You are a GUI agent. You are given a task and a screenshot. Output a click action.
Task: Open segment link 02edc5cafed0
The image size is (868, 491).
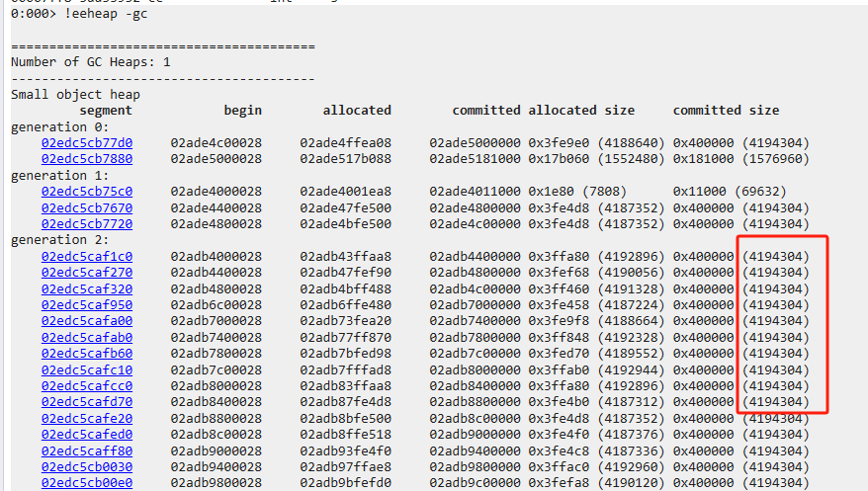[x=87, y=435]
